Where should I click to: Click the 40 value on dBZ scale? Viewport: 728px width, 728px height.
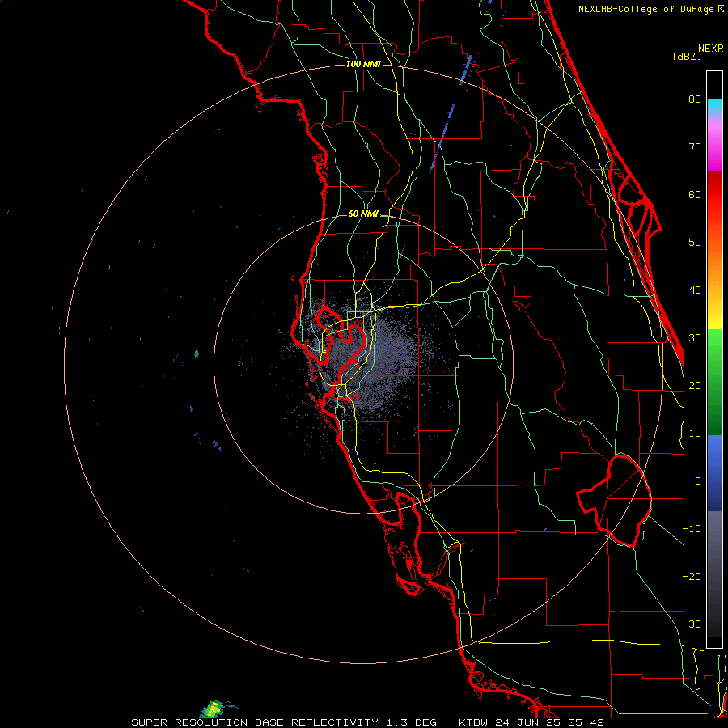(x=695, y=290)
